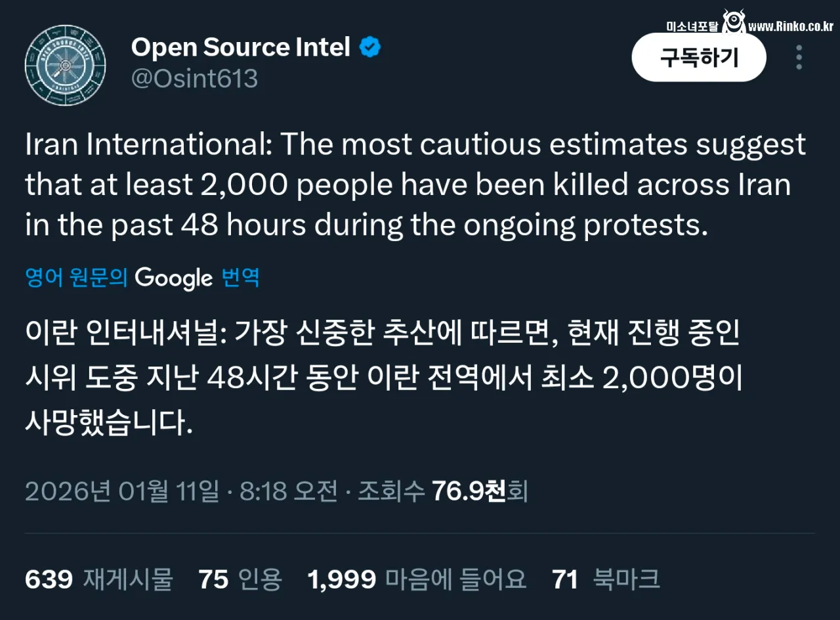840x620 pixels.
Task: Click the blue verified badge next to the name
Action: pos(369,47)
